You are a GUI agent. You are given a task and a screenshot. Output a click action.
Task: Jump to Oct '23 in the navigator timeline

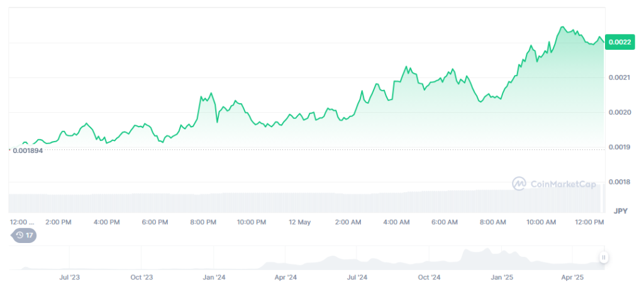click(x=142, y=277)
